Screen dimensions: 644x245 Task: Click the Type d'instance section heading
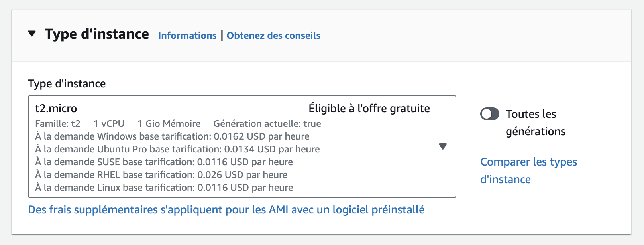point(96,34)
